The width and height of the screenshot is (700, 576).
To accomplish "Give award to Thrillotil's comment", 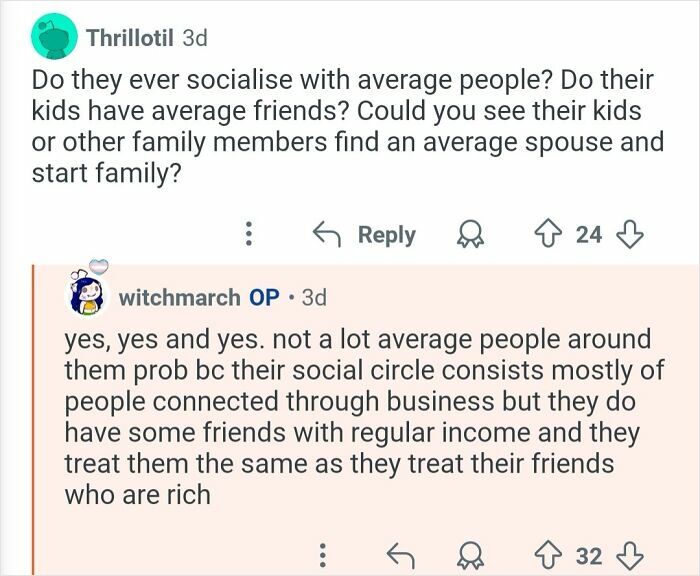I will coord(470,235).
